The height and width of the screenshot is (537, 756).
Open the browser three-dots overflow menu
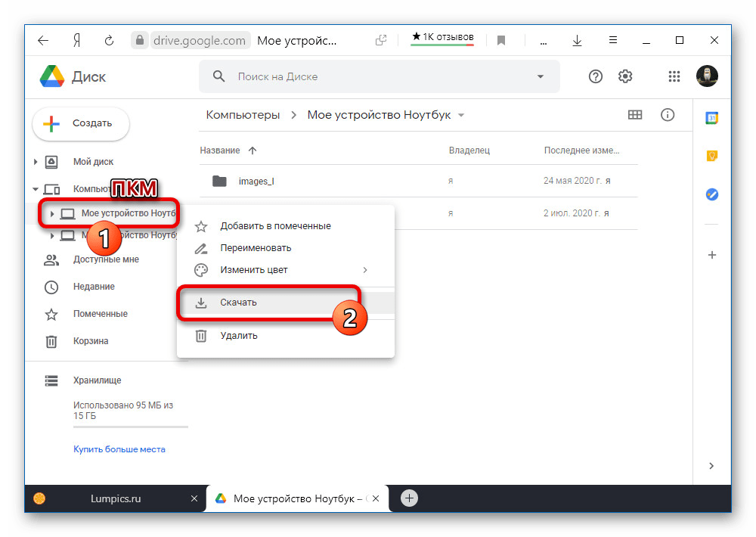click(x=544, y=42)
